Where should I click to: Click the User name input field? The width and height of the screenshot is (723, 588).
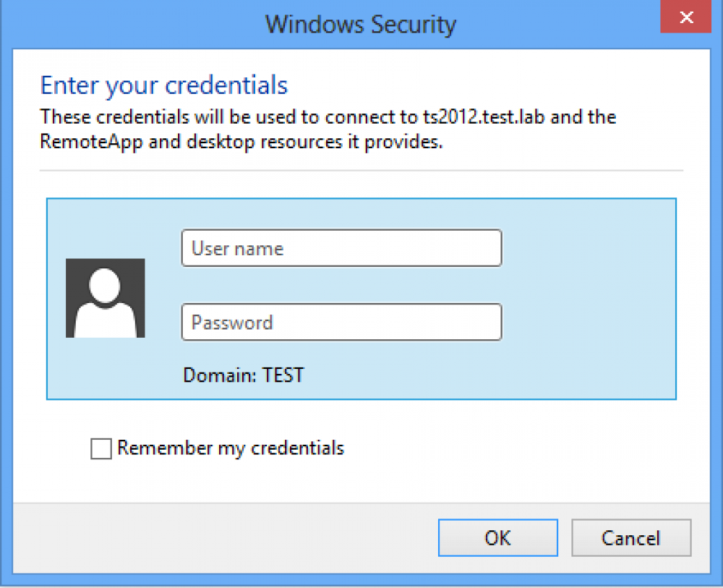point(342,248)
